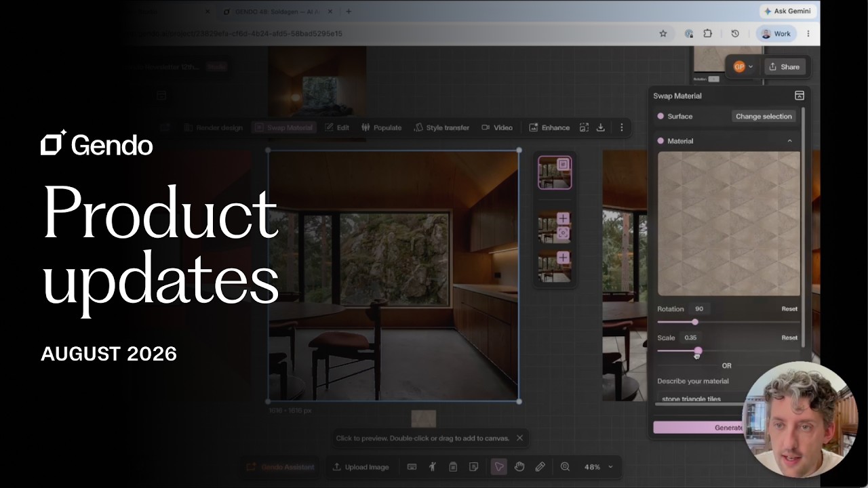
Task: Adjust the Scale slider
Action: pos(698,350)
